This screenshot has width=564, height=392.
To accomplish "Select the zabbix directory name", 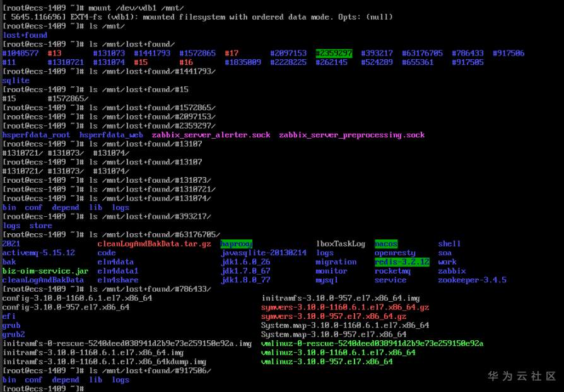I will coord(452,271).
